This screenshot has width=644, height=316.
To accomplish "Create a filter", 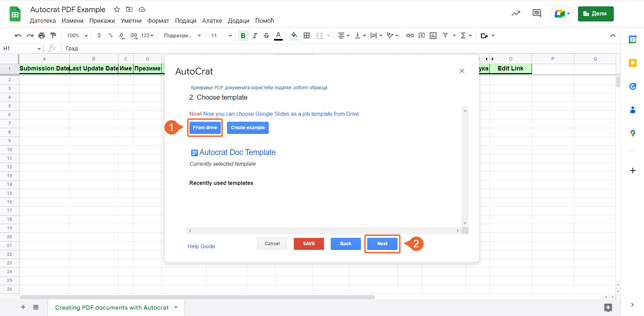I will 445,36.
